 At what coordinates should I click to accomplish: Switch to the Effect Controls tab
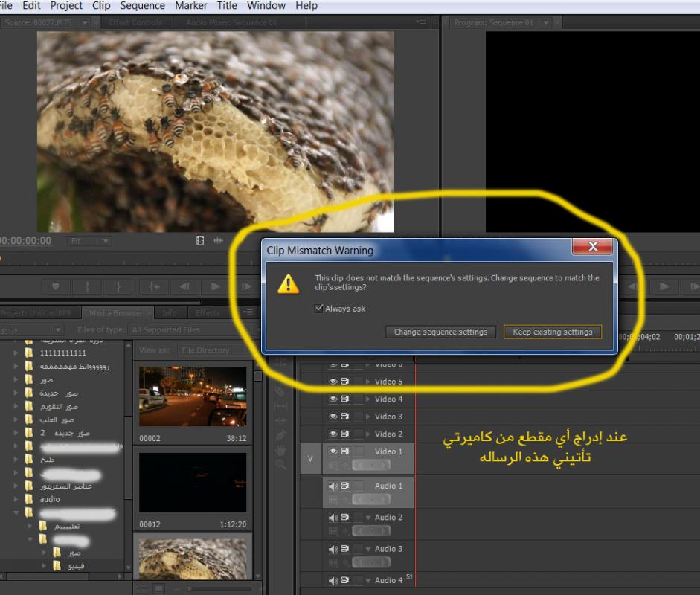(135, 22)
